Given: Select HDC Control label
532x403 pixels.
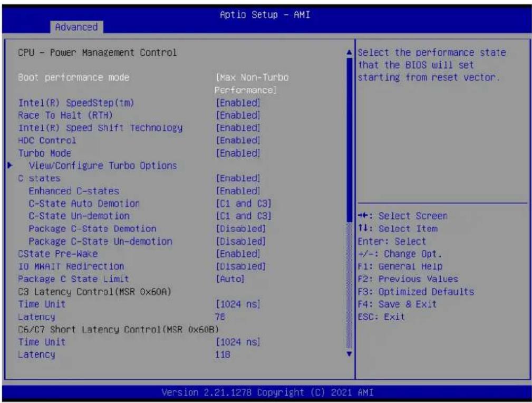Looking at the screenshot, I should pyautogui.click(x=47, y=140).
